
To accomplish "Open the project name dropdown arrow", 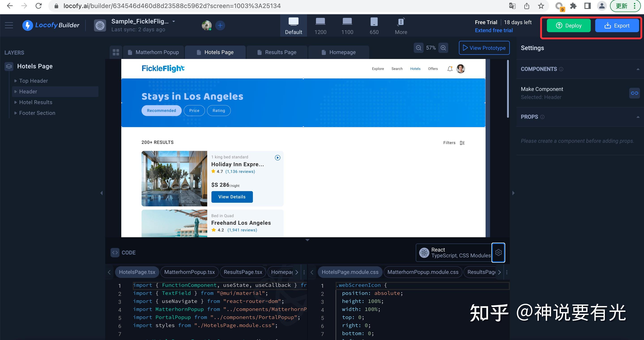I will click(174, 21).
